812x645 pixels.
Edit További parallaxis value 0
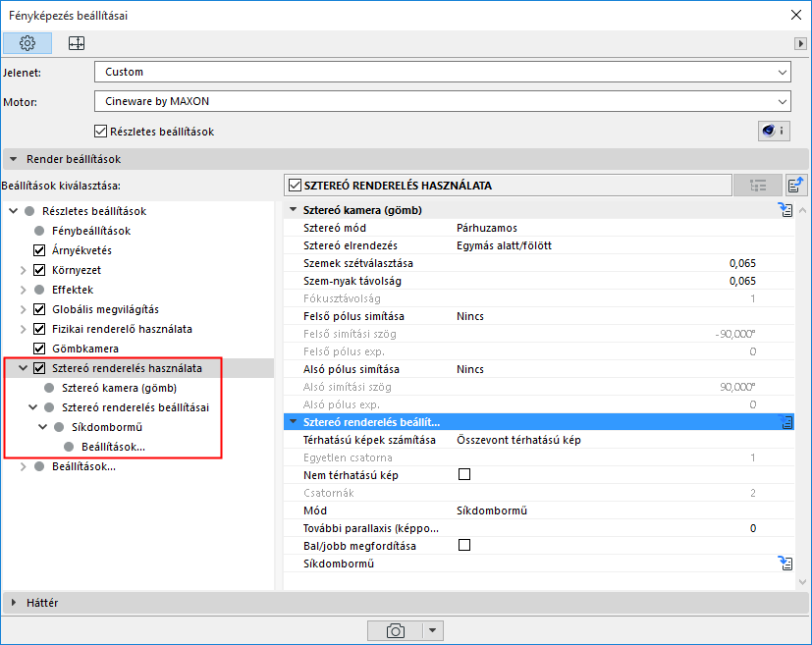[x=752, y=528]
